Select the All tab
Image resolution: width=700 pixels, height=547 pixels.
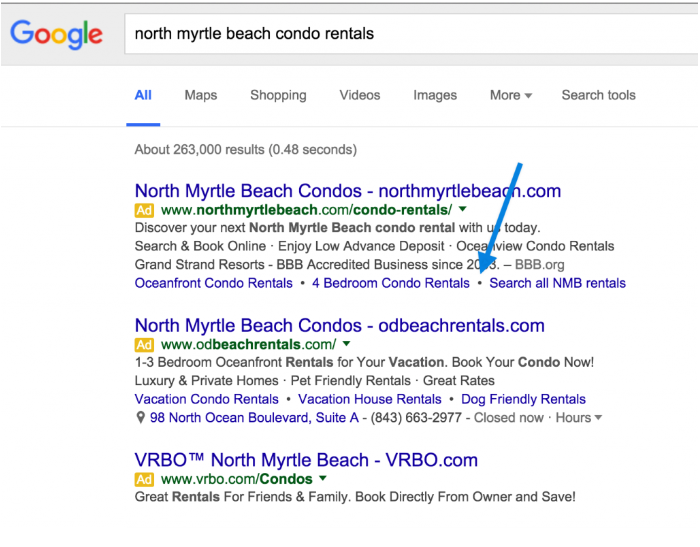pos(143,95)
